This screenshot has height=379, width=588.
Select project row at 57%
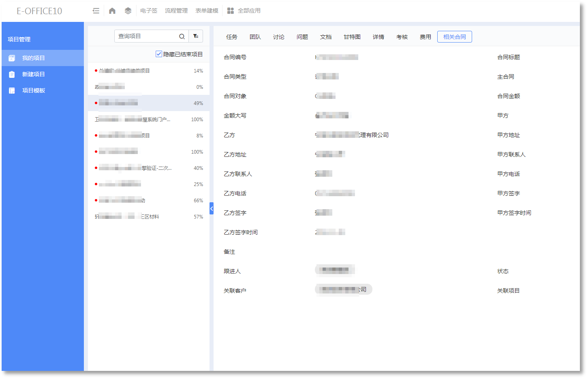tap(149, 216)
